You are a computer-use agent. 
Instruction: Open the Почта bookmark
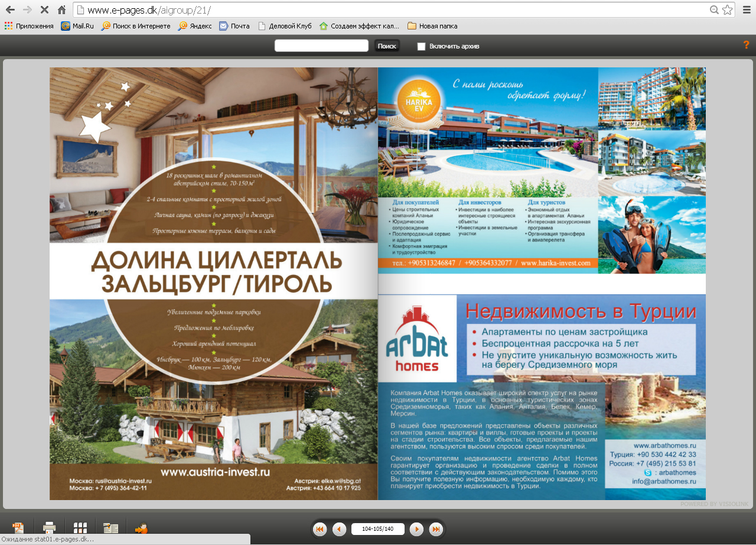tap(234, 26)
